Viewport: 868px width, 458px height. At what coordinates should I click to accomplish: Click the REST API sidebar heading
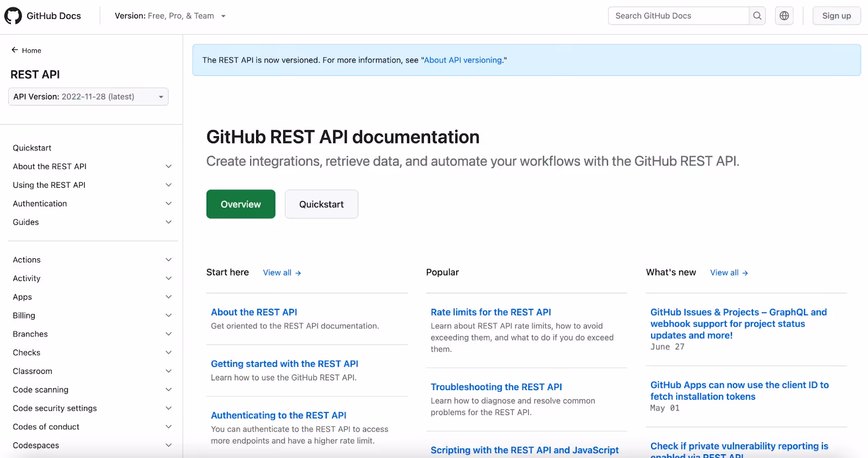click(x=35, y=74)
